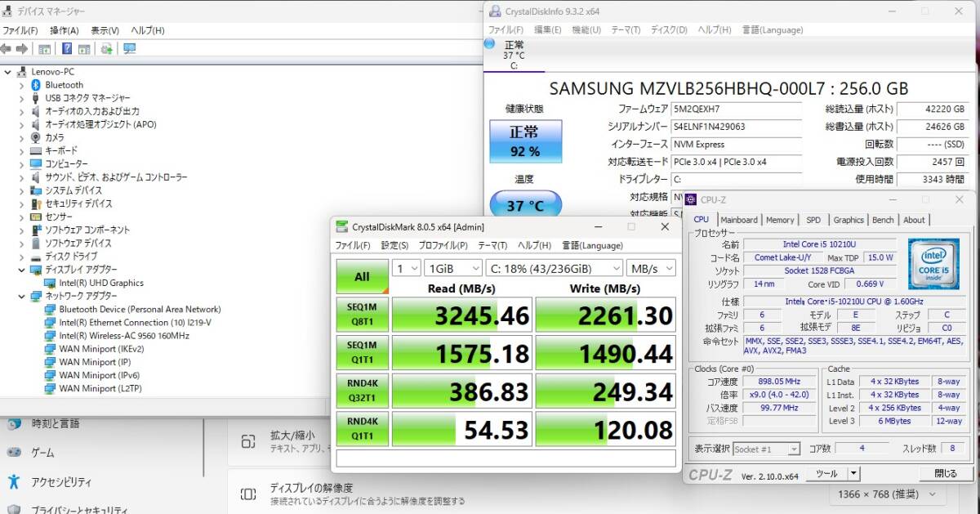The width and height of the screenshot is (980, 514).
Task: Click the 時刻と言語 icon in Settings sidebar
Action: pyautogui.click(x=14, y=423)
